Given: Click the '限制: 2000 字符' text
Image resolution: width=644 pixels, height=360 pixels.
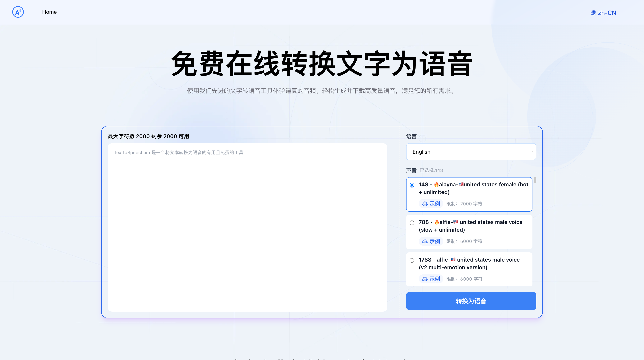Looking at the screenshot, I should 464,204.
